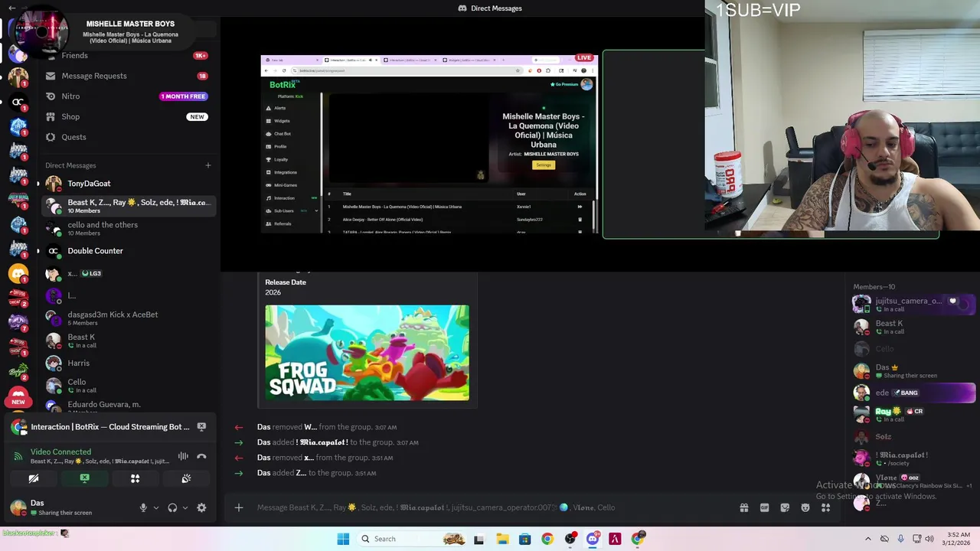980x551 pixels.
Task: Expand Sub-Users chevron in BotRix sidebar
Action: tap(315, 210)
